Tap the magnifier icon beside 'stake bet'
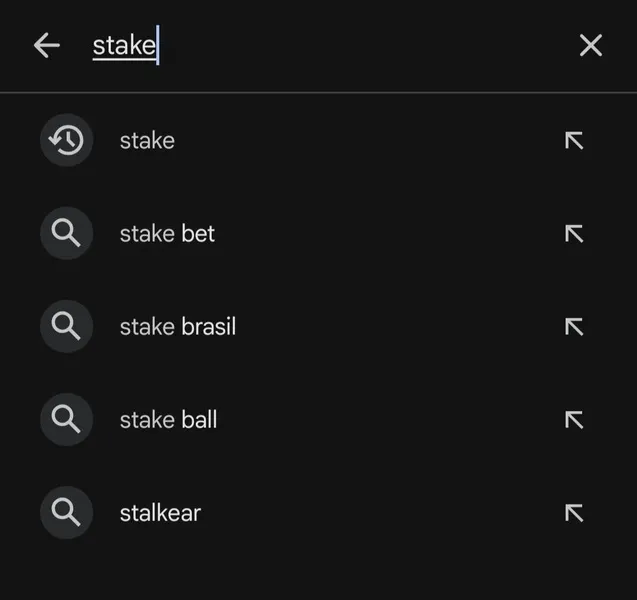637x600 pixels. tap(67, 233)
